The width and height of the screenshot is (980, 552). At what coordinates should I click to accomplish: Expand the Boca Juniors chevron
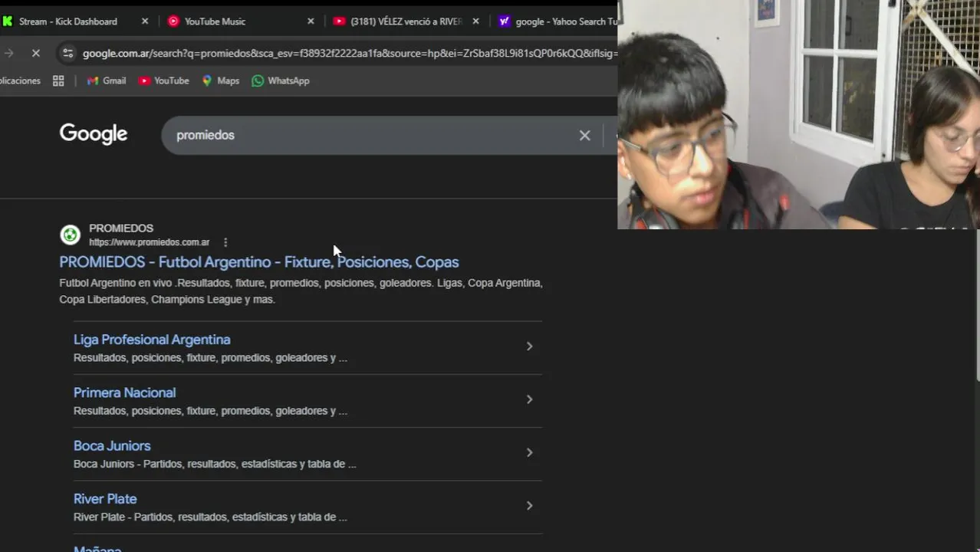coord(529,452)
